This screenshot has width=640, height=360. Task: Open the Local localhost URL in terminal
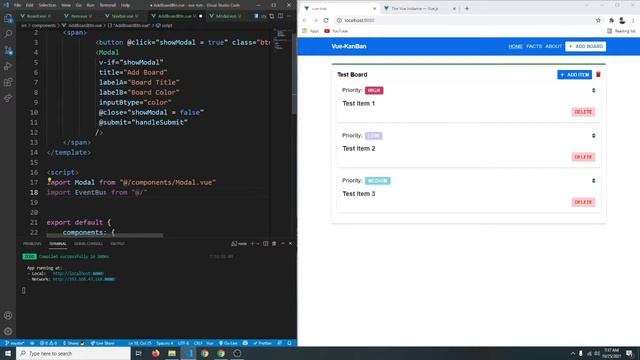[x=78, y=273]
